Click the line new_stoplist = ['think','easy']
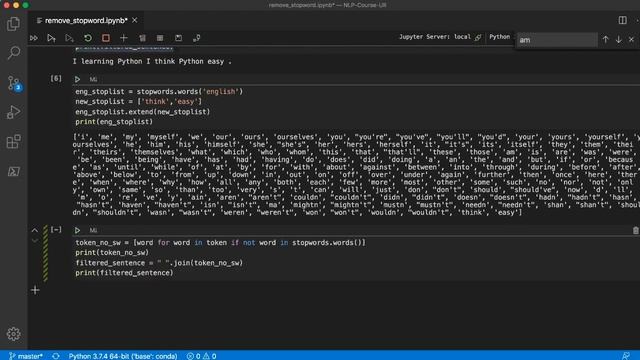Viewport: 640px width, 360px height. tap(138, 102)
